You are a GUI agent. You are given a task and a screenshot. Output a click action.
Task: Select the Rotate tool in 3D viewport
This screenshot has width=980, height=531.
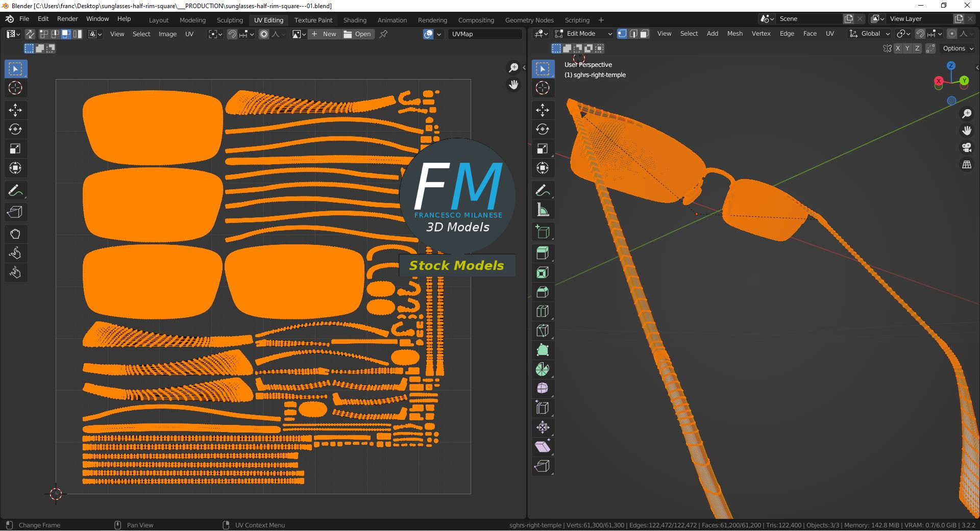click(543, 129)
